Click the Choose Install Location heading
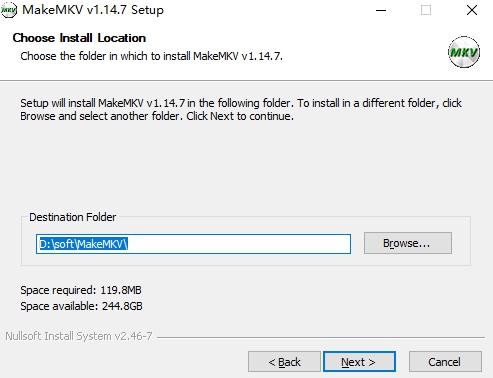493x378 pixels. [79, 38]
